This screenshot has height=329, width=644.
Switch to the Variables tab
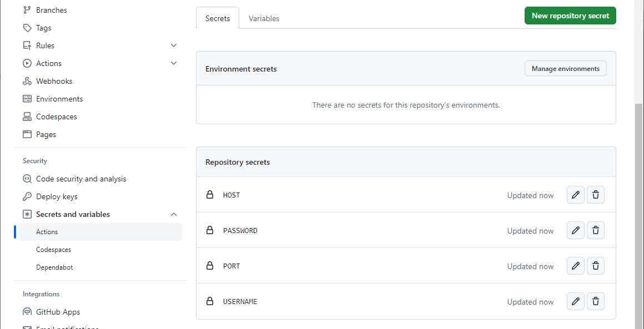click(264, 18)
